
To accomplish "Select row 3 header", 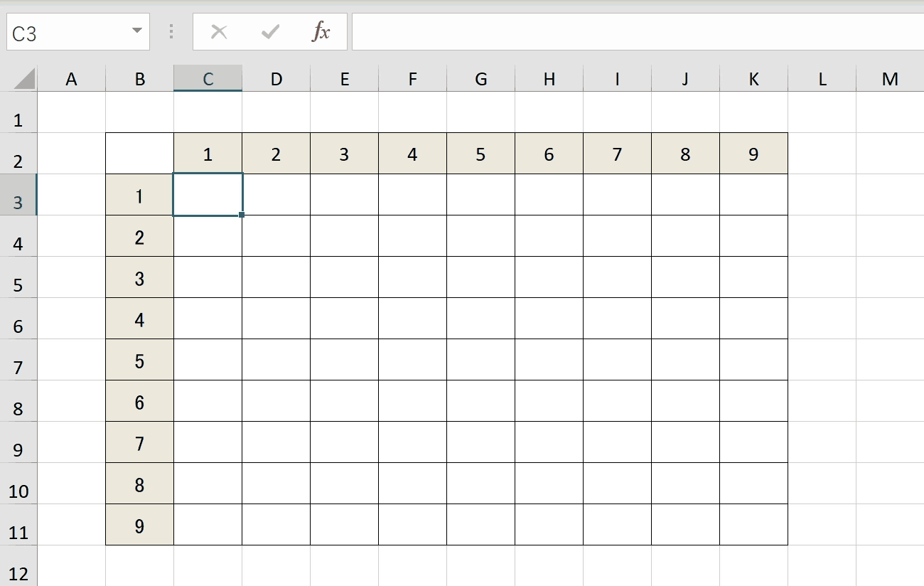I will pos(18,202).
